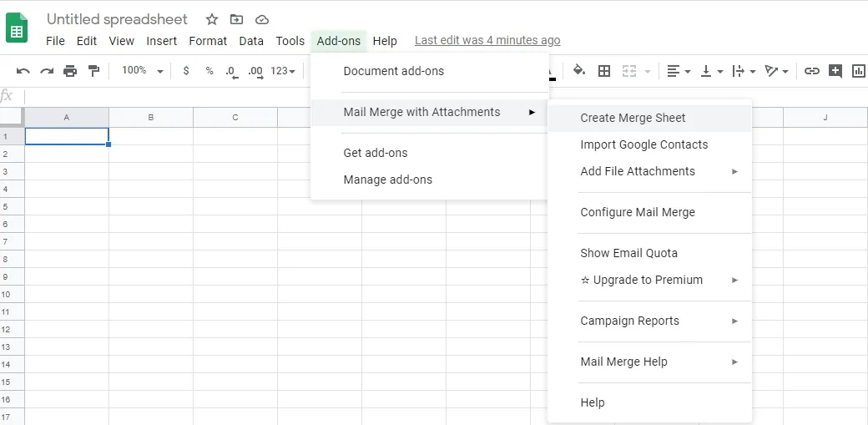Format as currency with dollar icon
The width and height of the screenshot is (868, 425).
pos(186,71)
